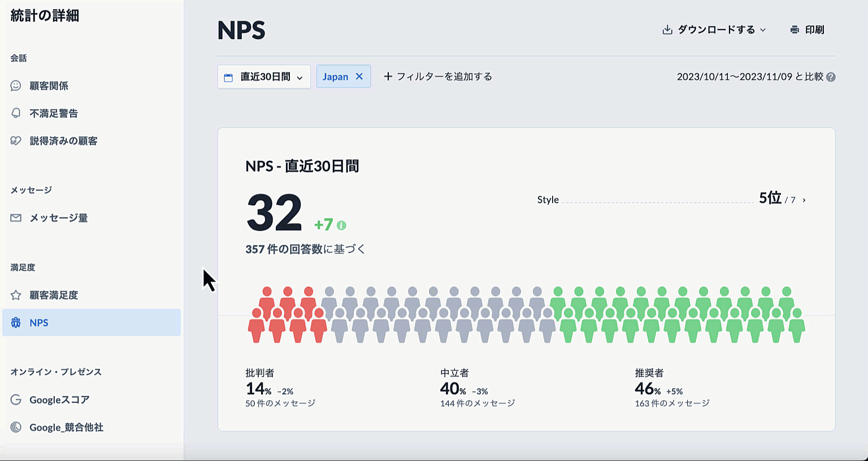The height and width of the screenshot is (461, 868).
Task: Click the NPS score value 32
Action: tap(275, 213)
